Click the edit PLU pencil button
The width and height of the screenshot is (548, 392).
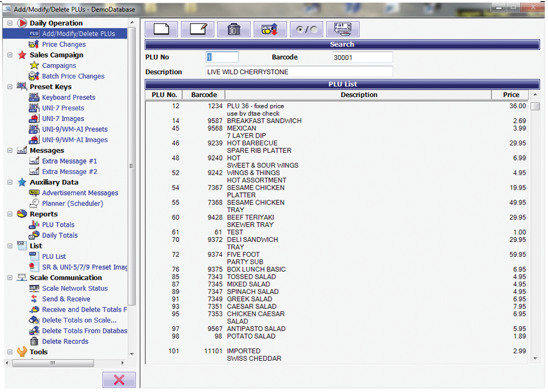[x=198, y=29]
